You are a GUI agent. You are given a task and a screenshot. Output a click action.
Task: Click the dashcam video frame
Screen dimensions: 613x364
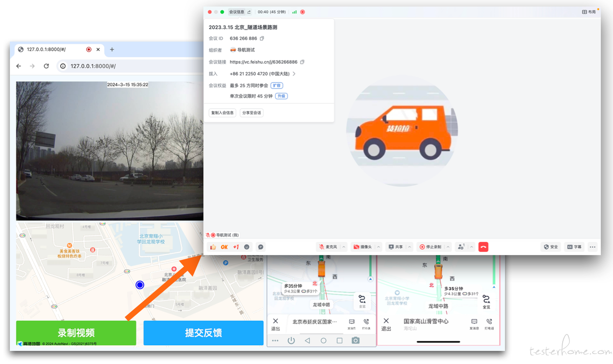pyautogui.click(x=110, y=151)
